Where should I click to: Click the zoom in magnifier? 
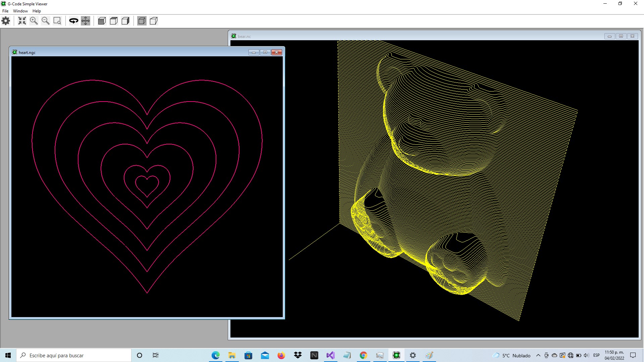pos(34,21)
